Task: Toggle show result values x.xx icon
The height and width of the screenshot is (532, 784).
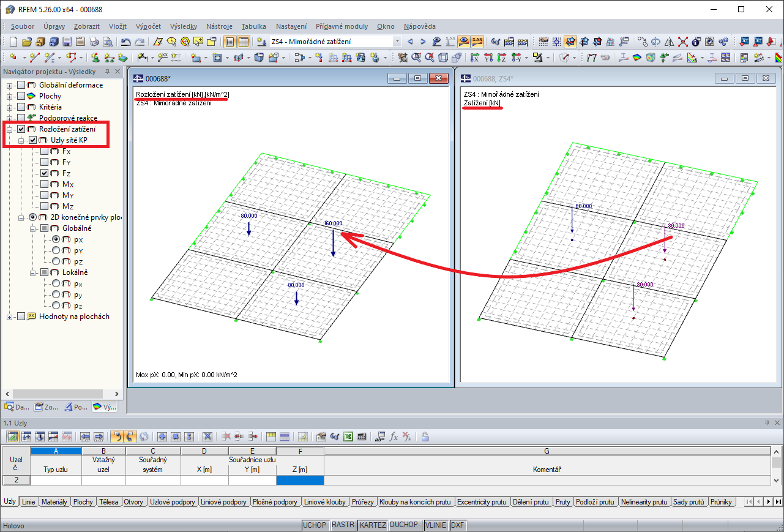Action: click(478, 42)
